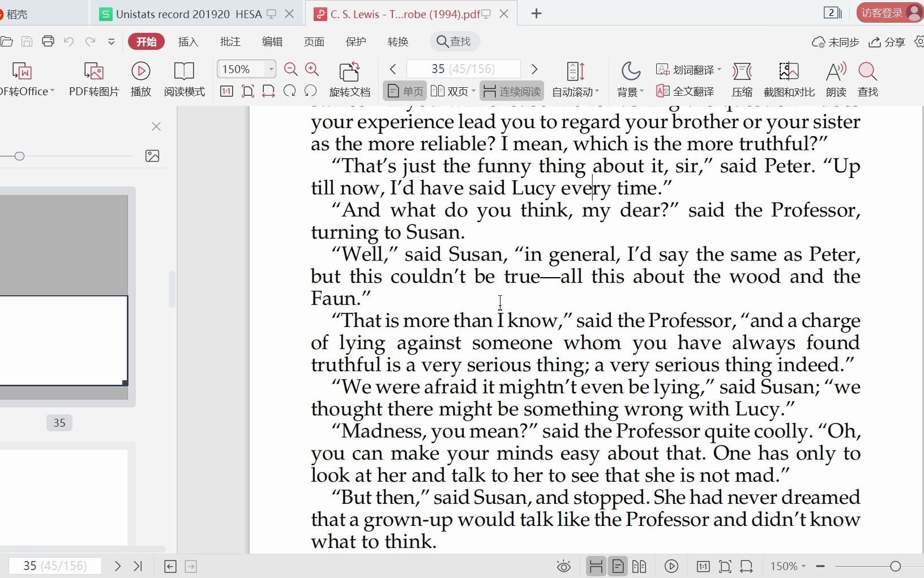Toggle eye protection mode in status bar
The image size is (924, 578).
coord(563,566)
